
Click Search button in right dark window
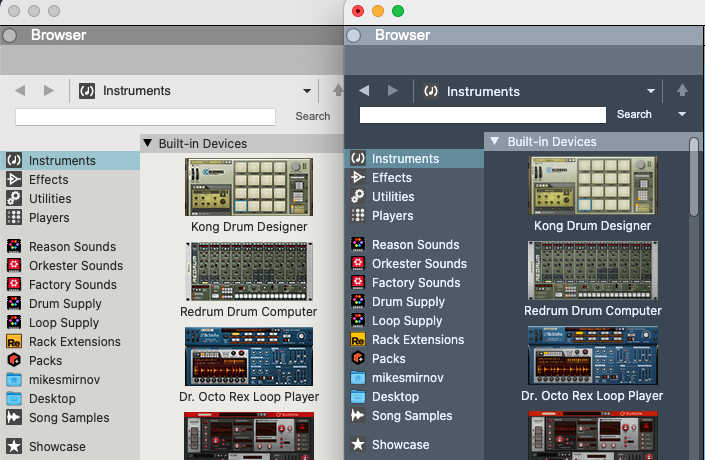634,114
